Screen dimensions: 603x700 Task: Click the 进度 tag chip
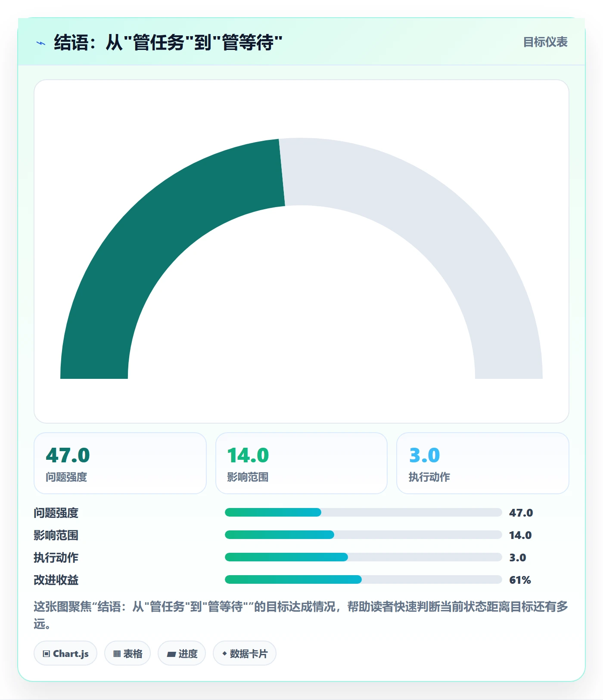pos(182,654)
